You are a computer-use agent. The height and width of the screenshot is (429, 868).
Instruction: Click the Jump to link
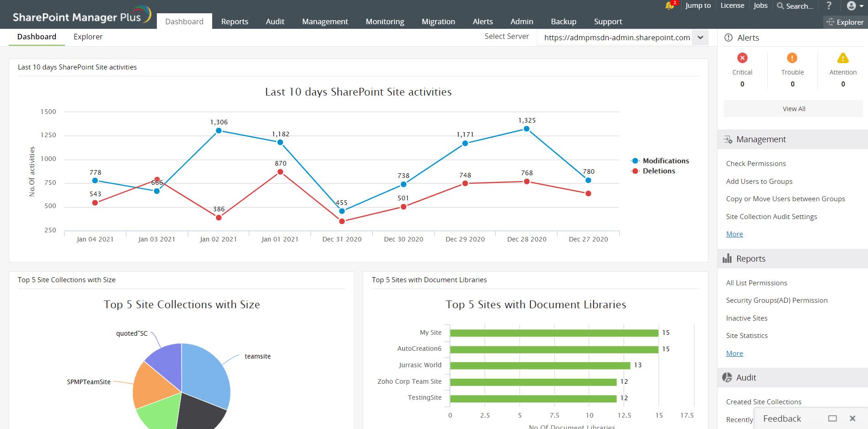tap(698, 5)
